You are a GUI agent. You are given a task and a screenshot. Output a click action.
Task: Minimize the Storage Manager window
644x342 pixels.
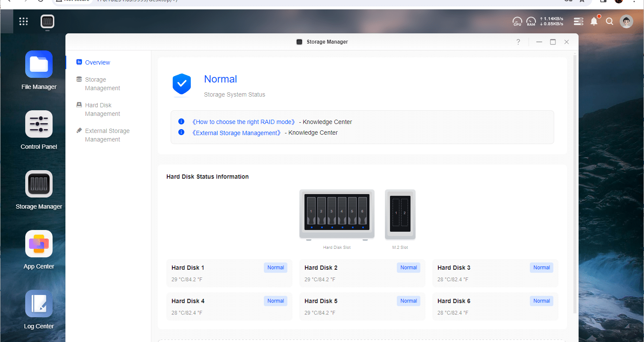pos(539,42)
